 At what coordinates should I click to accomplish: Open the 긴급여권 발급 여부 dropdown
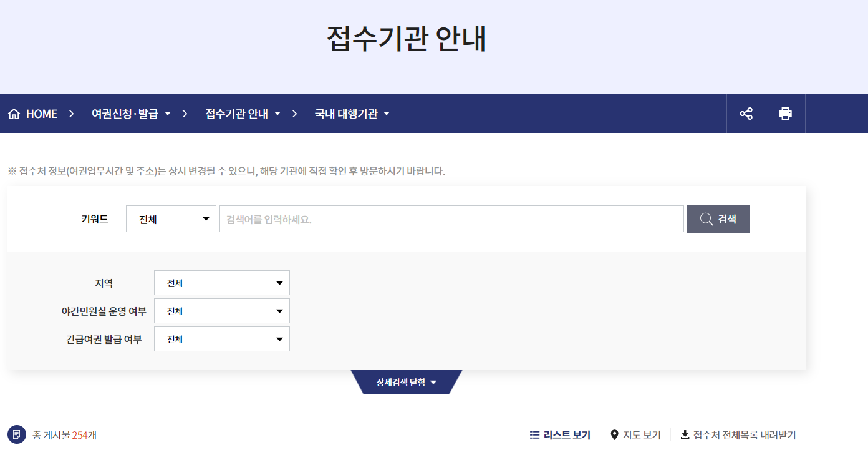tap(221, 338)
